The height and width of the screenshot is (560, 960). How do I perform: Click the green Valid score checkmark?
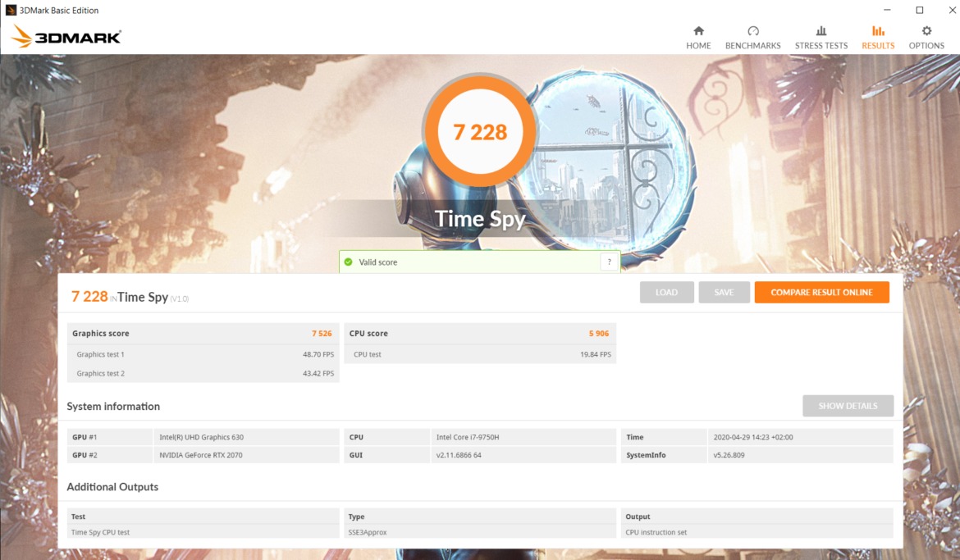click(x=348, y=262)
